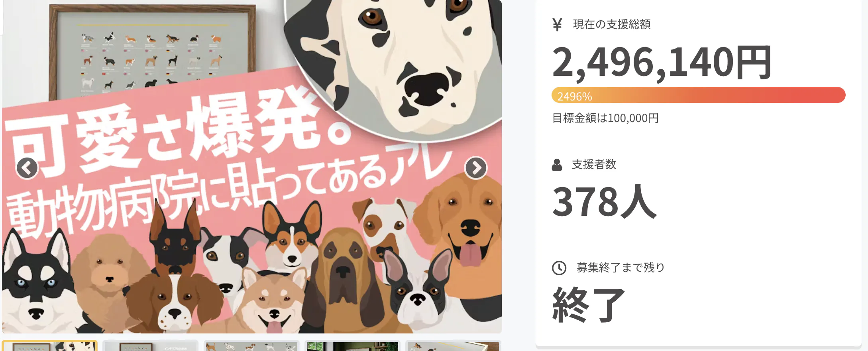Open the second gallery thumbnail
This screenshot has width=868, height=351.
[150, 346]
